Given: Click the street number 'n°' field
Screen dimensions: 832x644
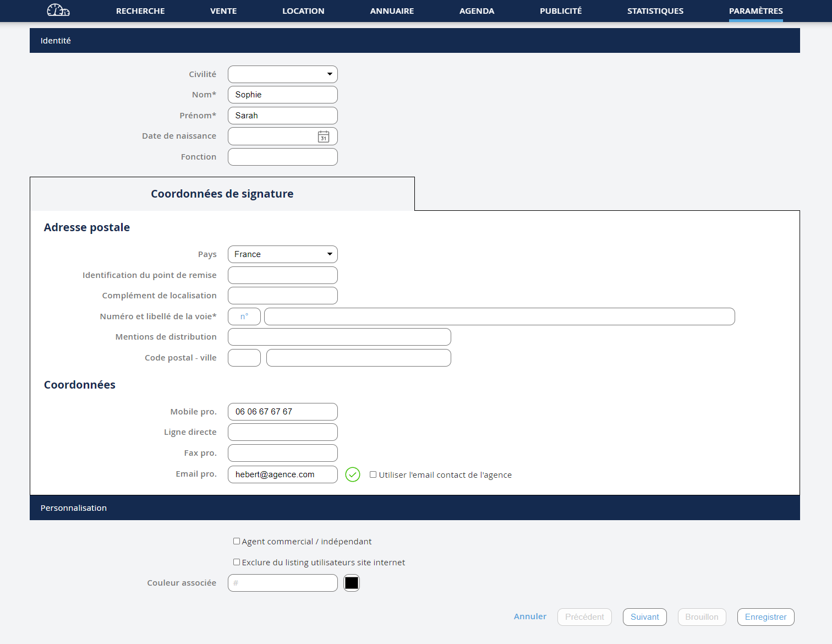Looking at the screenshot, I should (x=244, y=316).
